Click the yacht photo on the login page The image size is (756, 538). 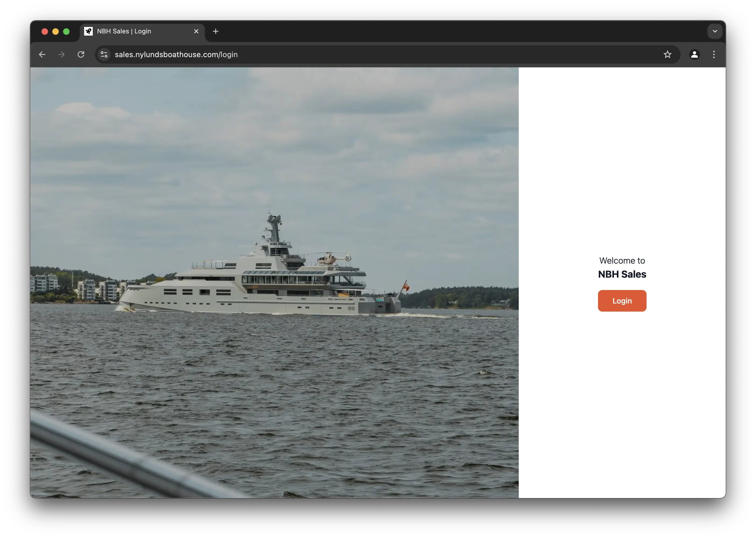click(x=274, y=282)
